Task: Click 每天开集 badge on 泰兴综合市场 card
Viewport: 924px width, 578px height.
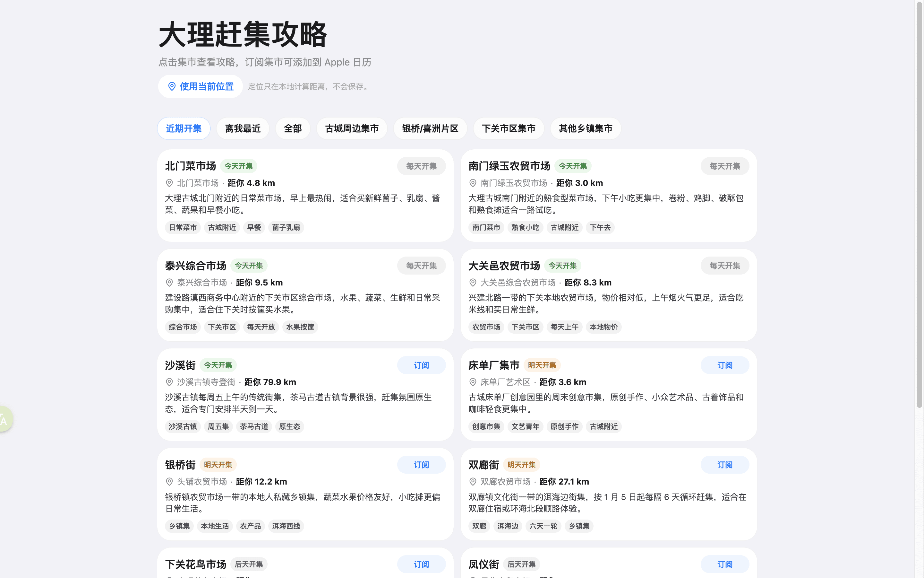Action: coord(422,266)
